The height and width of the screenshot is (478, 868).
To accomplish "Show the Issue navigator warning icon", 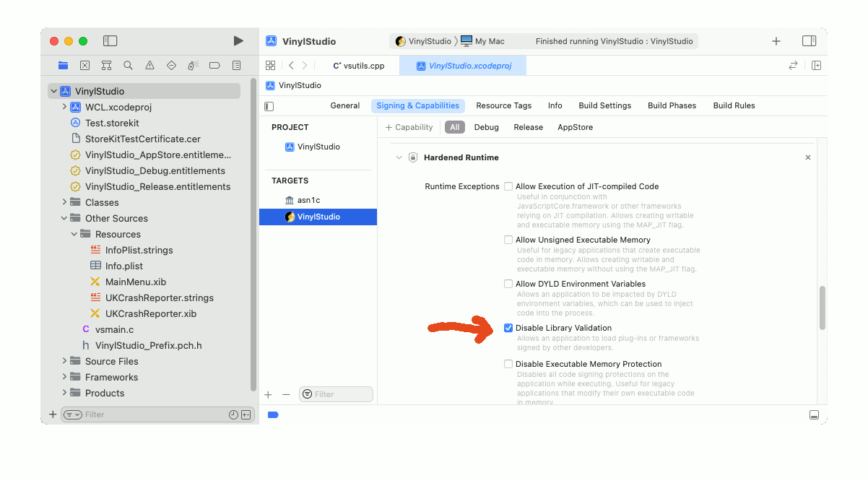I will [x=149, y=65].
